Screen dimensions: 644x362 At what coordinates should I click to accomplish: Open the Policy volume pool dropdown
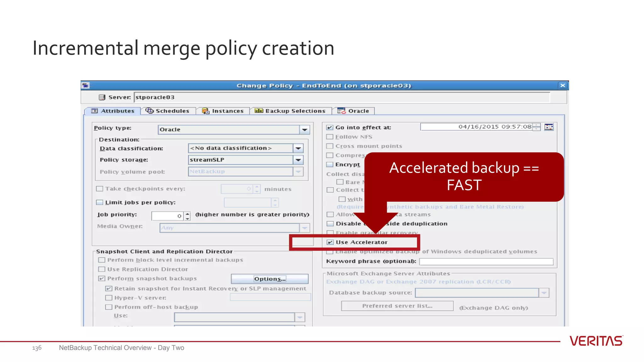(x=298, y=172)
